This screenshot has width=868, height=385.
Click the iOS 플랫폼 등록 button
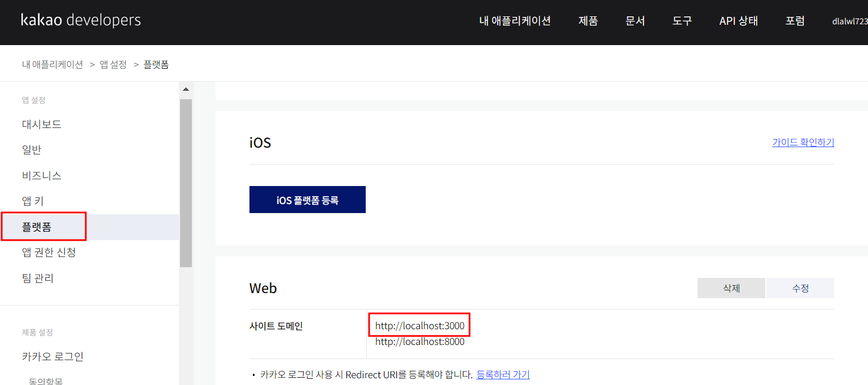tap(308, 200)
